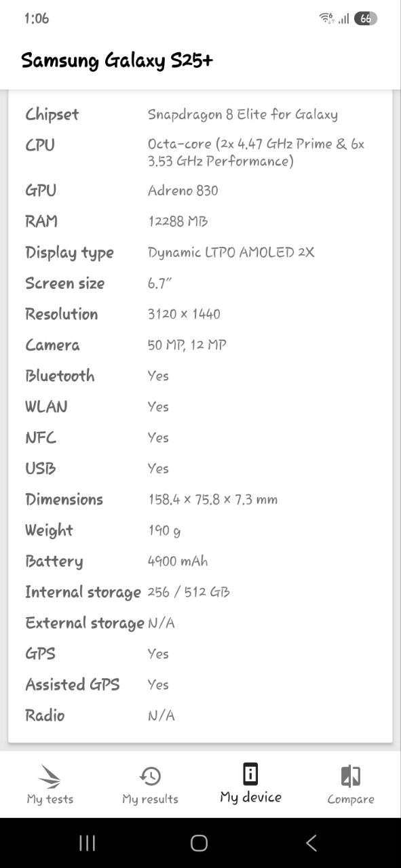The width and height of the screenshot is (401, 868).
Task: Tap the Wi-Fi signal status icon
Action: (x=326, y=19)
